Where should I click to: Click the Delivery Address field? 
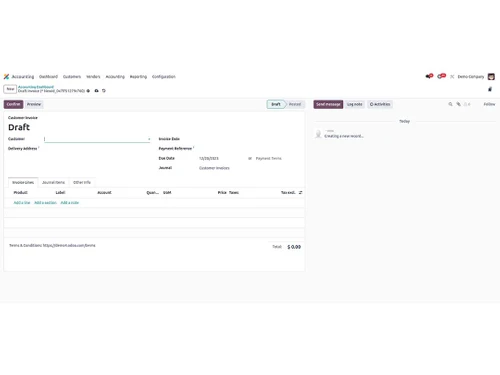click(x=97, y=149)
